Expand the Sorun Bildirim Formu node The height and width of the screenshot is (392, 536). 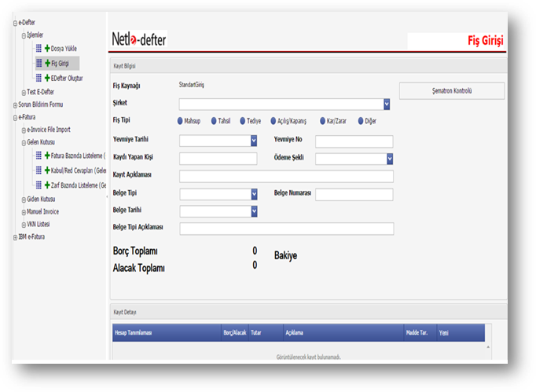pyautogui.click(x=15, y=105)
